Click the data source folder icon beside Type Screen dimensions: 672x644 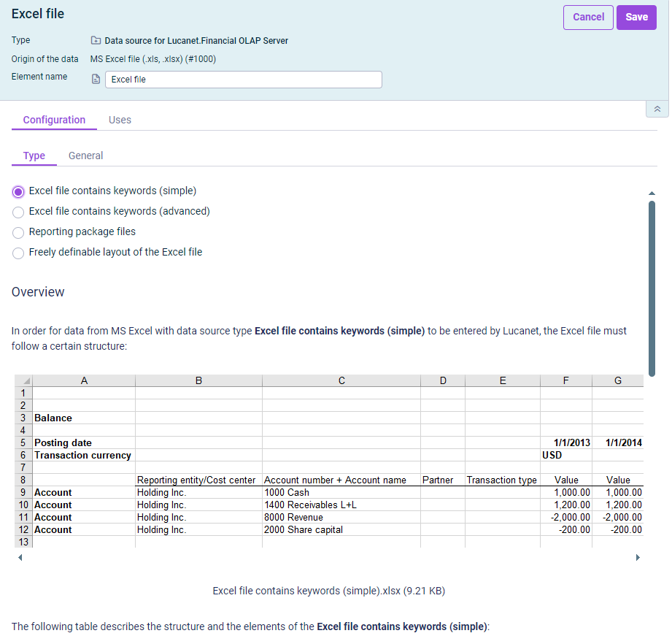tap(96, 40)
